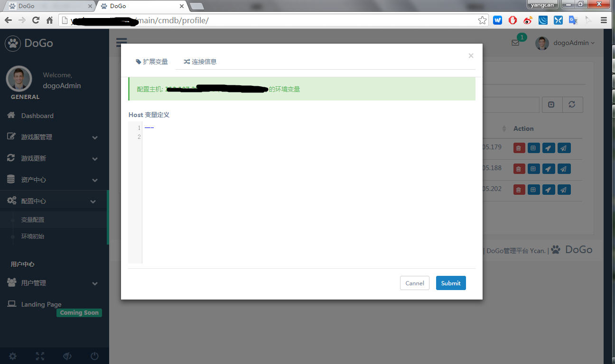Click the Cannel button in the dialog

tap(415, 283)
